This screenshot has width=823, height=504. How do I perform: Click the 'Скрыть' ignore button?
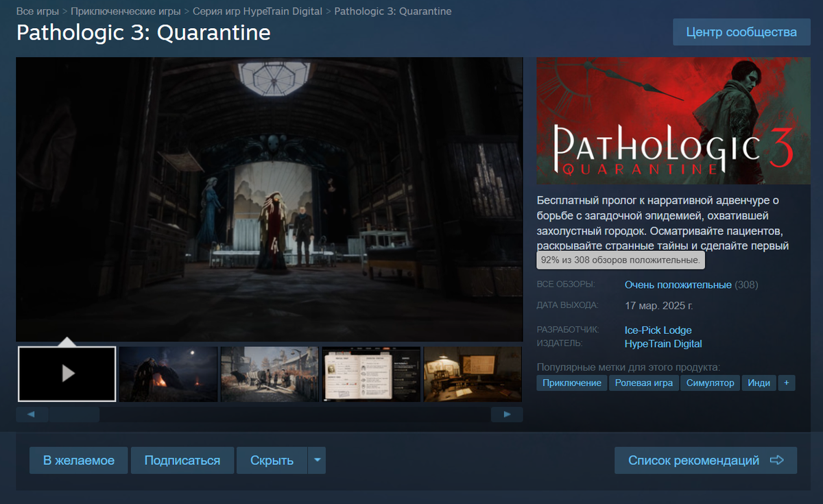272,460
